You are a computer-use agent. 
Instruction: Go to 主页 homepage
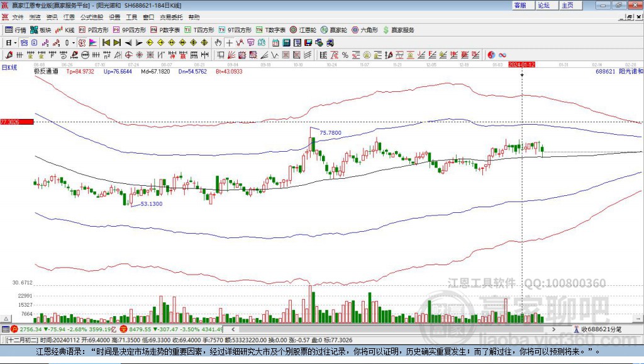coord(568,5)
